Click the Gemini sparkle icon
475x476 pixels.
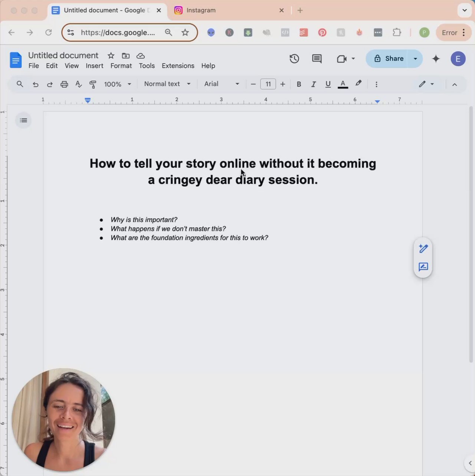pos(436,59)
